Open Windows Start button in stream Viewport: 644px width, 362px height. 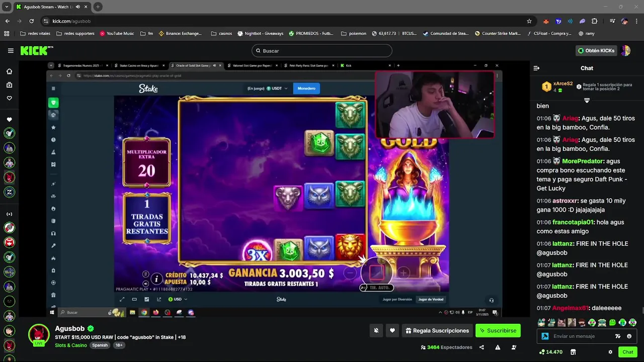click(x=52, y=312)
